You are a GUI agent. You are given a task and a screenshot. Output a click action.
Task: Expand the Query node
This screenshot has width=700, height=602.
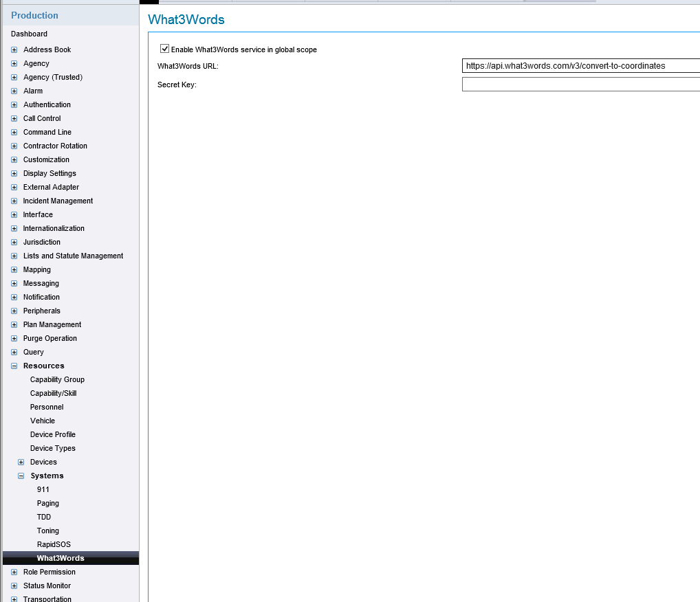14,352
